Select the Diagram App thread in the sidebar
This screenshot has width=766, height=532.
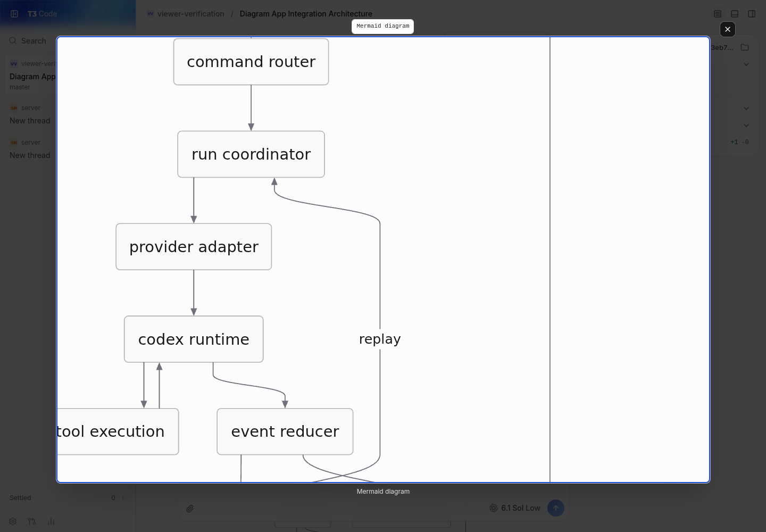click(x=31, y=76)
